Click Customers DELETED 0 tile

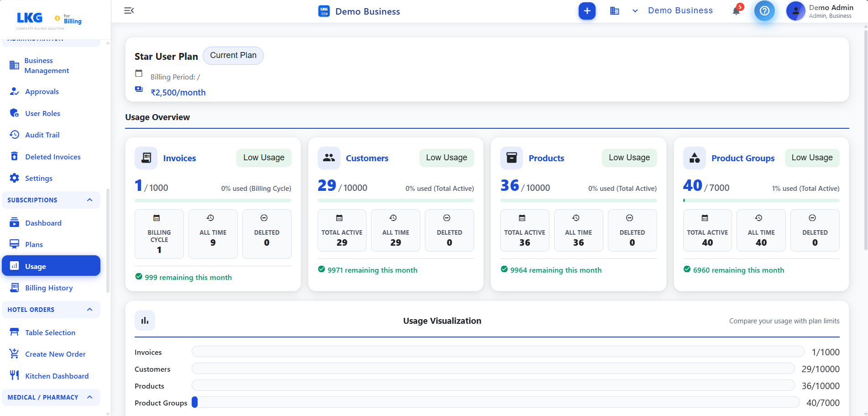450,230
